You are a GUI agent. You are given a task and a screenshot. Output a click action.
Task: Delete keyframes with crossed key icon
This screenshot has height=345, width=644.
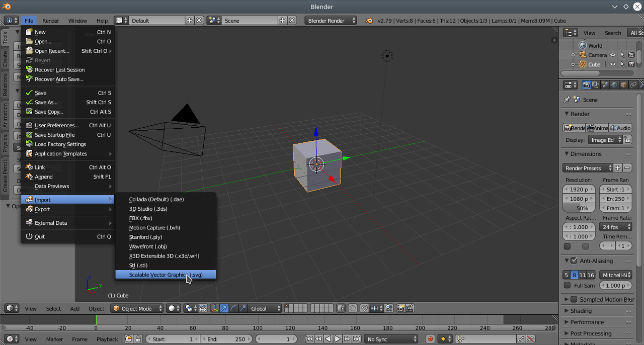point(530,339)
